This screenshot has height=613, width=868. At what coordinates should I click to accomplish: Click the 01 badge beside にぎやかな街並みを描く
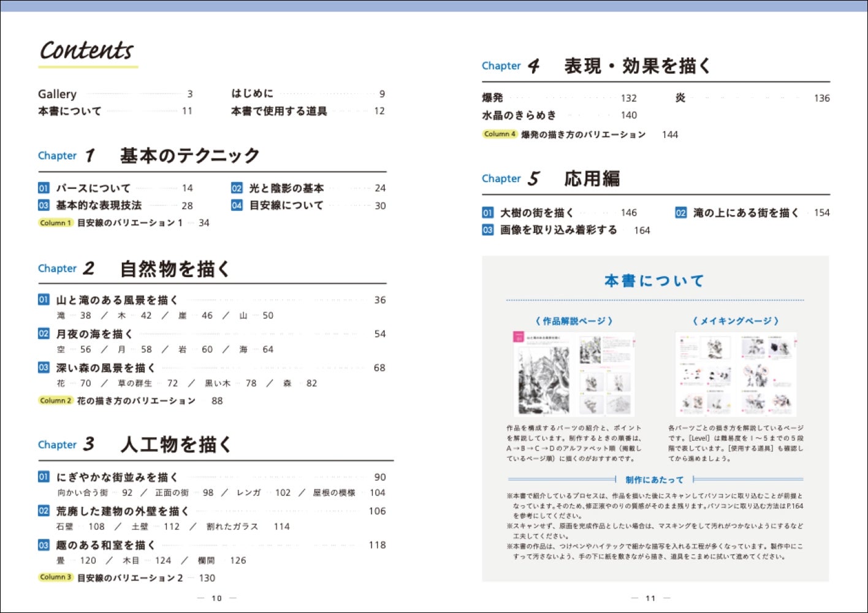point(44,476)
